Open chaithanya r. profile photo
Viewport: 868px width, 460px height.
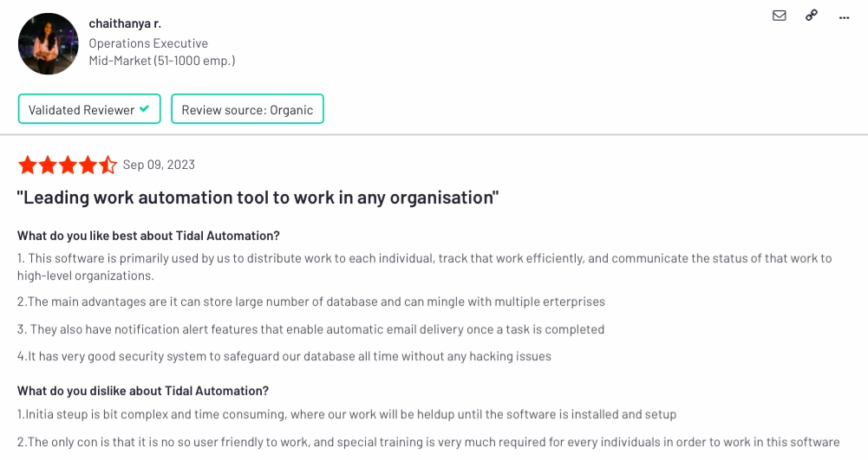tap(49, 43)
